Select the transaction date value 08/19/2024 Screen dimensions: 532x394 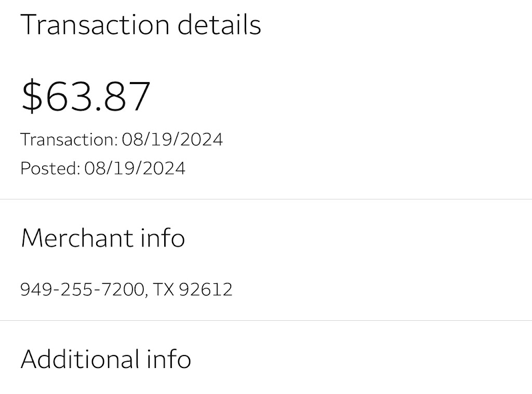172,140
